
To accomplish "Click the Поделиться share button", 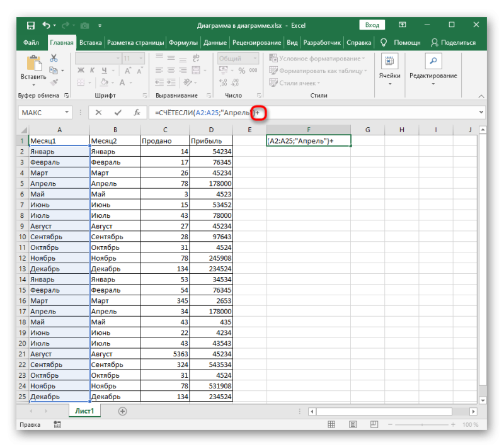I will 453,42.
